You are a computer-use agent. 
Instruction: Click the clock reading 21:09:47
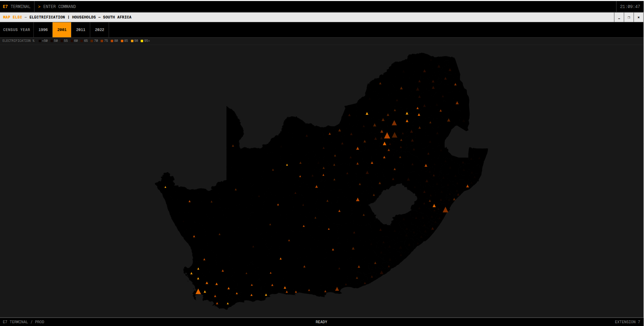click(x=630, y=7)
